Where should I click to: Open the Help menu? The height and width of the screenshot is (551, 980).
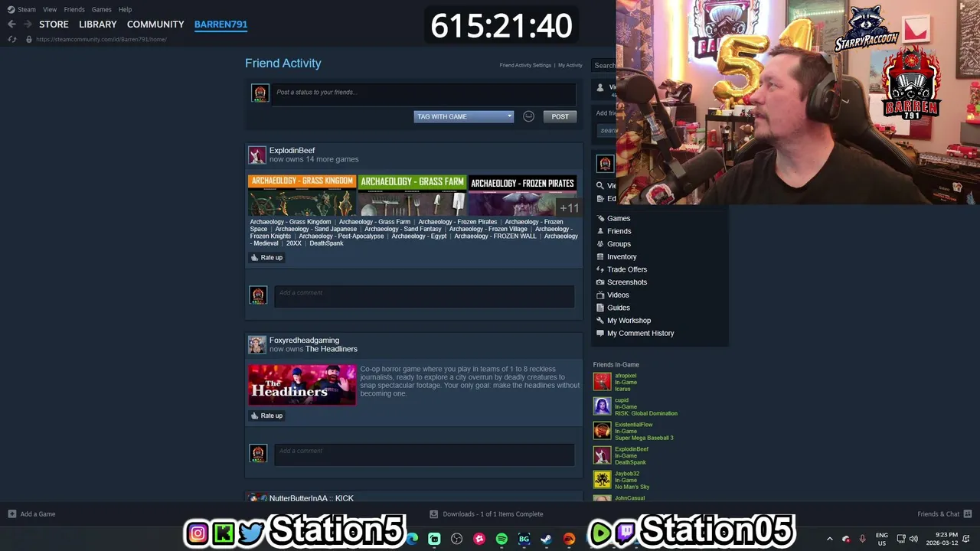click(x=125, y=9)
